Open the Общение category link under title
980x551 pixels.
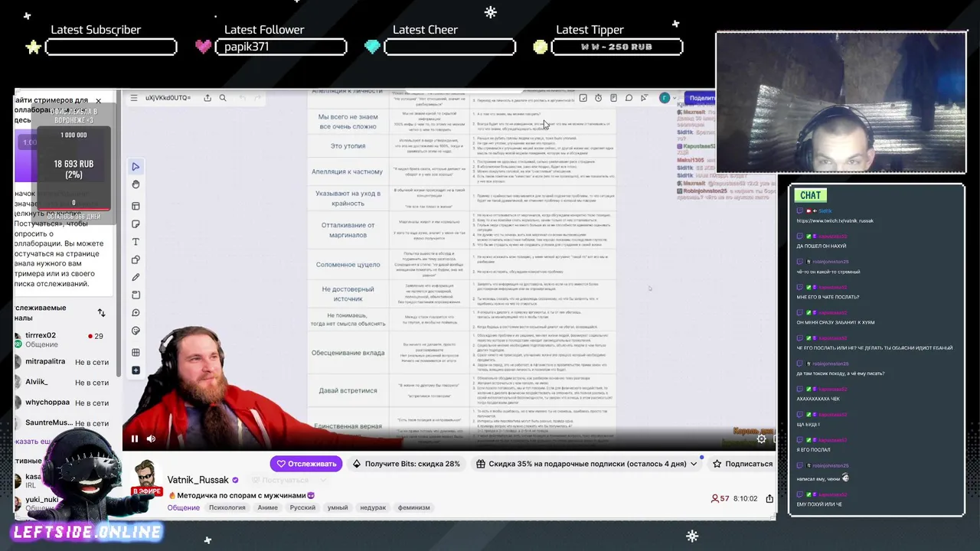184,507
